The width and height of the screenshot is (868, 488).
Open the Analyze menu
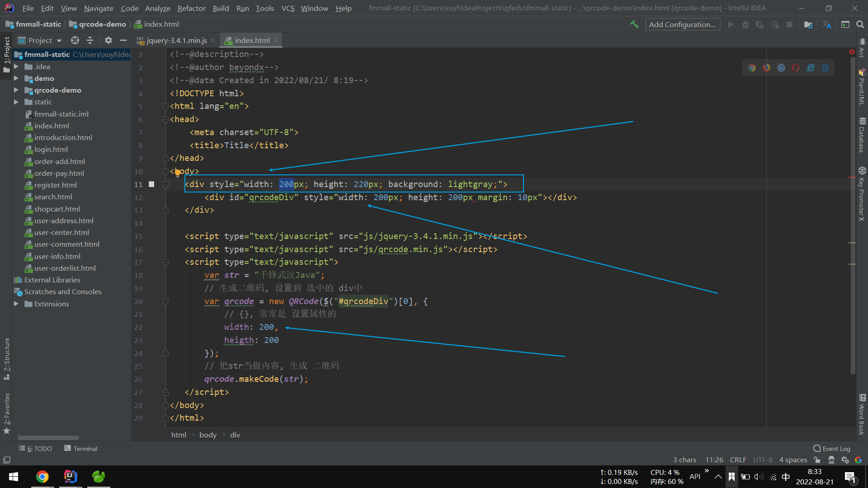157,8
